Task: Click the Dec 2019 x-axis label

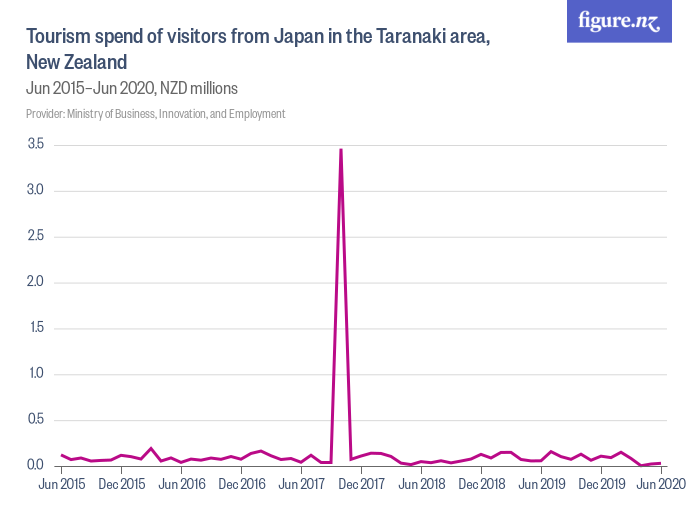Action: click(x=602, y=484)
